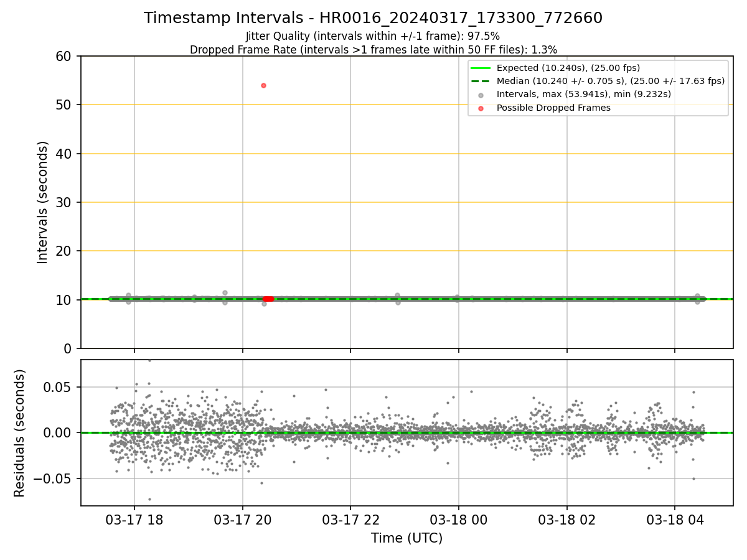Click the x-axis tick label '03-18 04'

[x=675, y=520]
